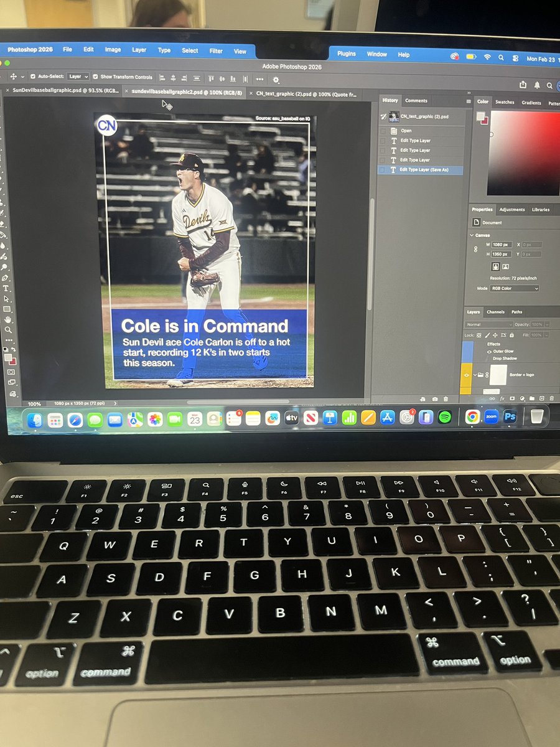Click the lock image pixels brush icon
The width and height of the screenshot is (560, 747).
coord(487,336)
